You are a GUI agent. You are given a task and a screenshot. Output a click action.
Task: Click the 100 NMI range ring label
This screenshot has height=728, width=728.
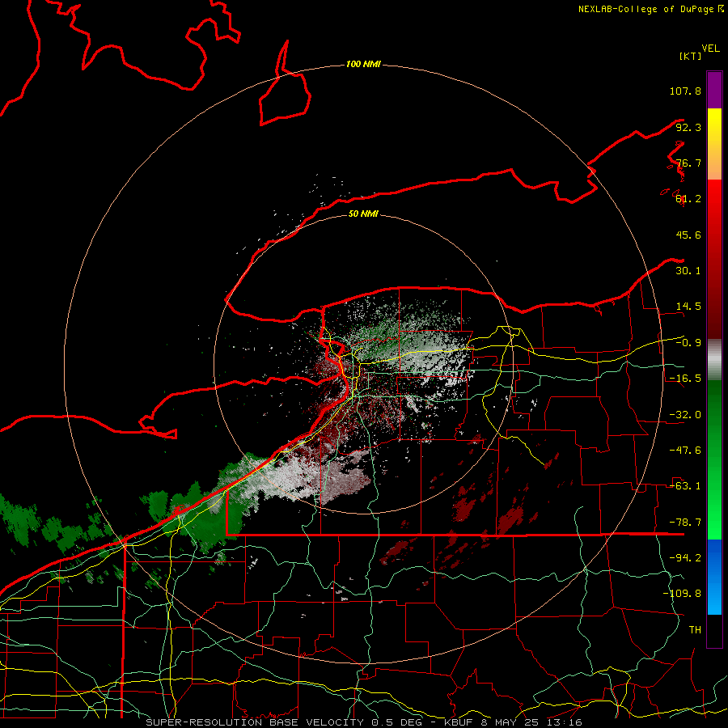363,64
